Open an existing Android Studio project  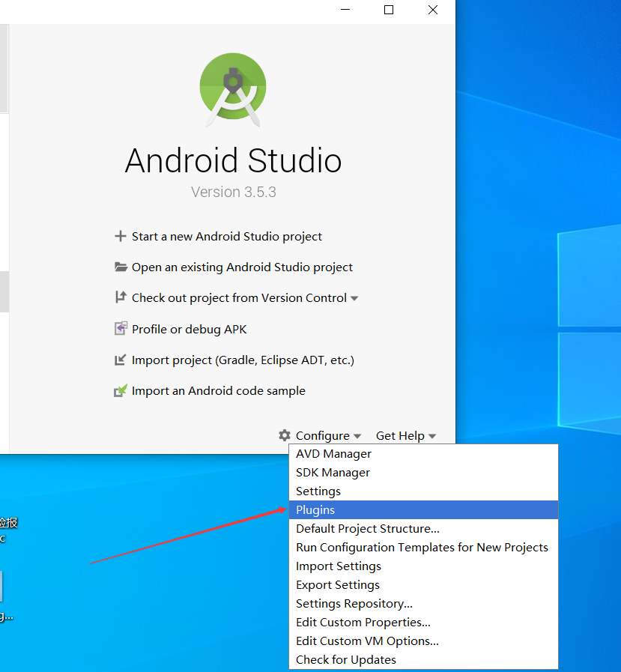click(242, 267)
